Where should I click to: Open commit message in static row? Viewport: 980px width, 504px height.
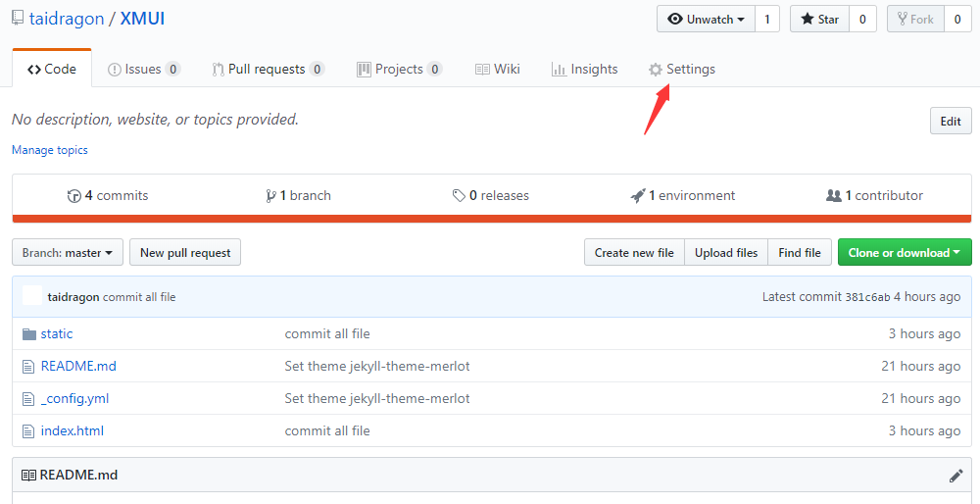pyautogui.click(x=327, y=334)
